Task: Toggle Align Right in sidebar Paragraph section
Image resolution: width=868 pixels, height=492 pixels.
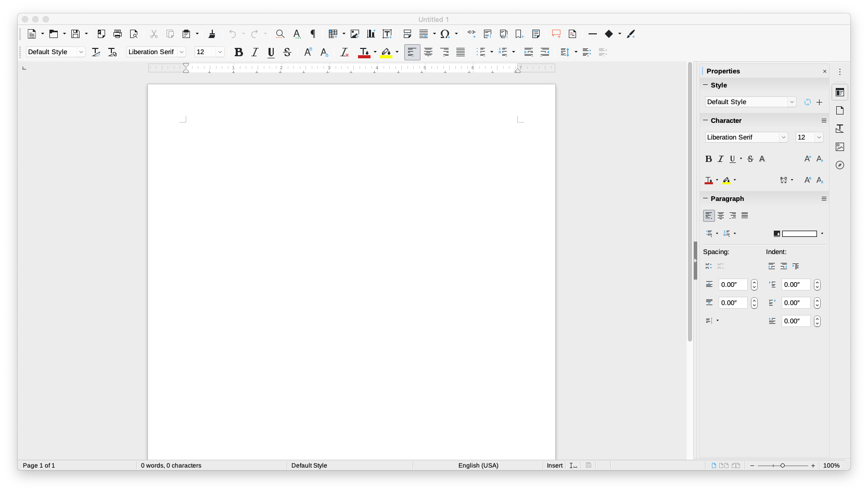Action: [733, 216]
